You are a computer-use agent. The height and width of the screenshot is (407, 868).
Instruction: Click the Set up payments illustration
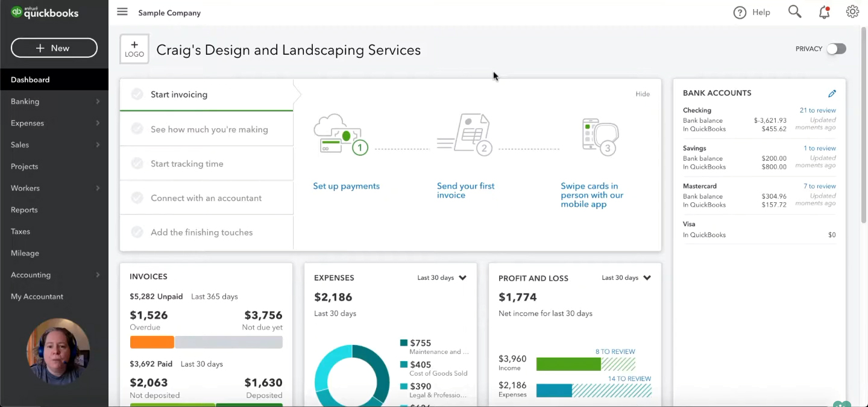point(341,134)
